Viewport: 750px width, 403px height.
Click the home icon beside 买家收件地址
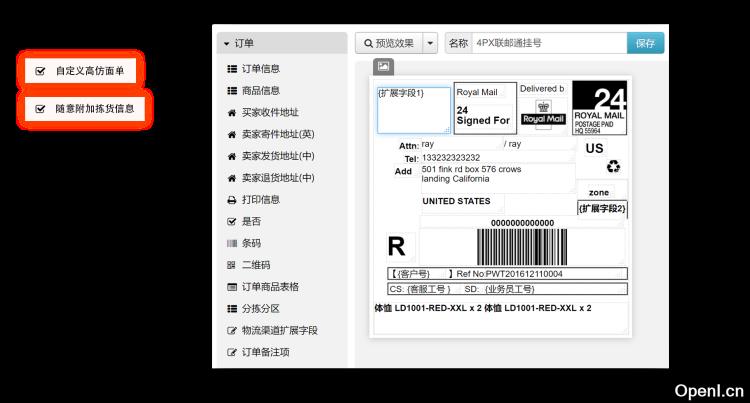click(x=232, y=113)
